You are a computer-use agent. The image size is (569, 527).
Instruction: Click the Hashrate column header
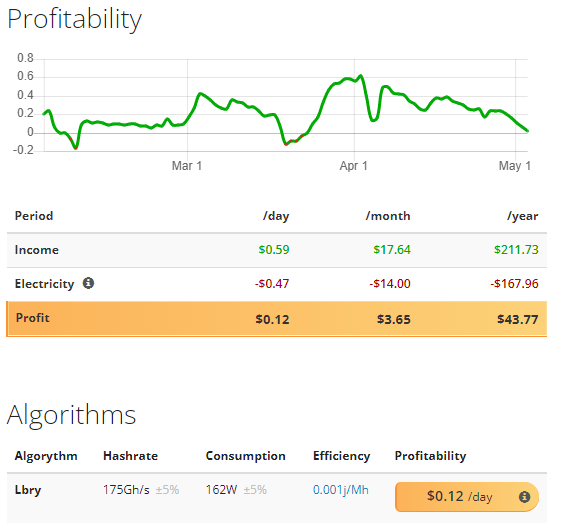pyautogui.click(x=131, y=456)
